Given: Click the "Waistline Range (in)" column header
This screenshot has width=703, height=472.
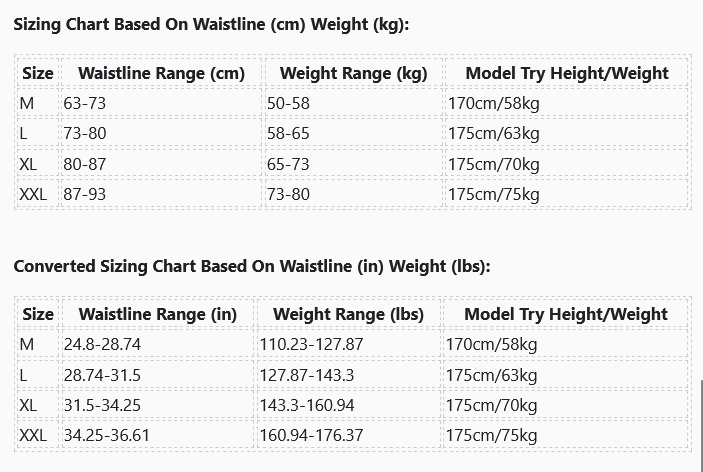Looking at the screenshot, I should pos(158,314).
